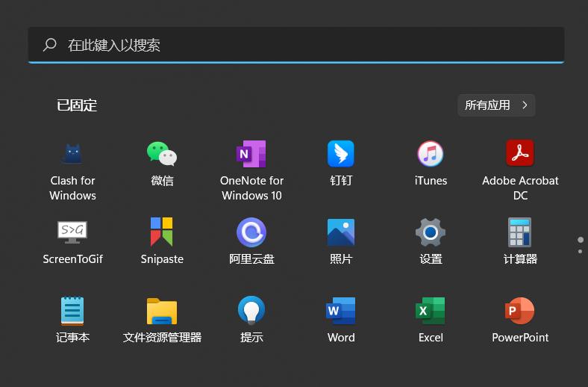Click the All apps (所有应用) button
The height and width of the screenshot is (387, 588).
click(496, 105)
